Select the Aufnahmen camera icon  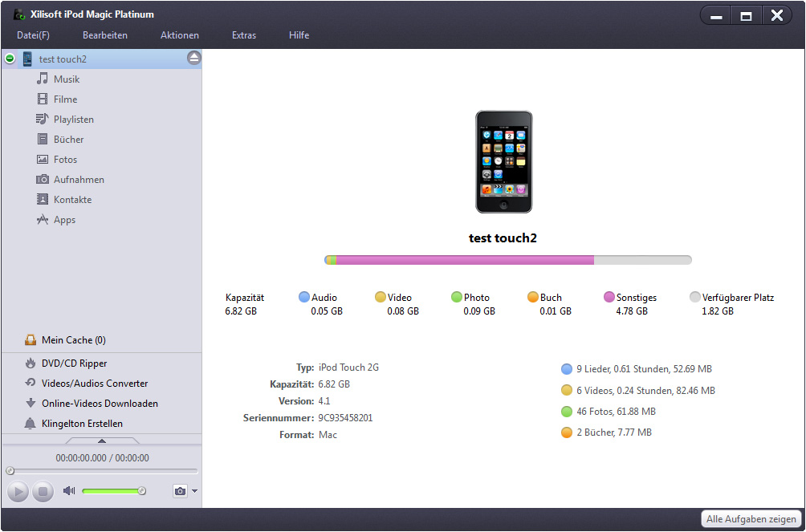43,180
